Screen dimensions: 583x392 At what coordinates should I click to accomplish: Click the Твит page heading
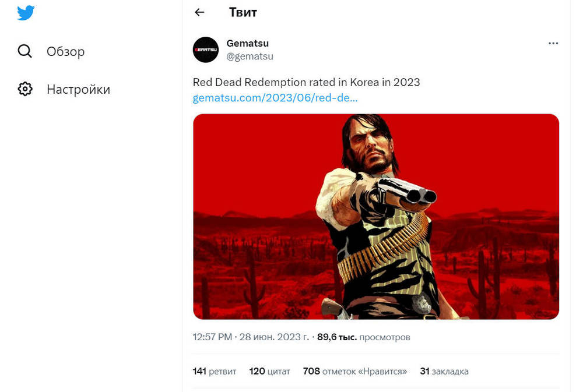(x=243, y=12)
